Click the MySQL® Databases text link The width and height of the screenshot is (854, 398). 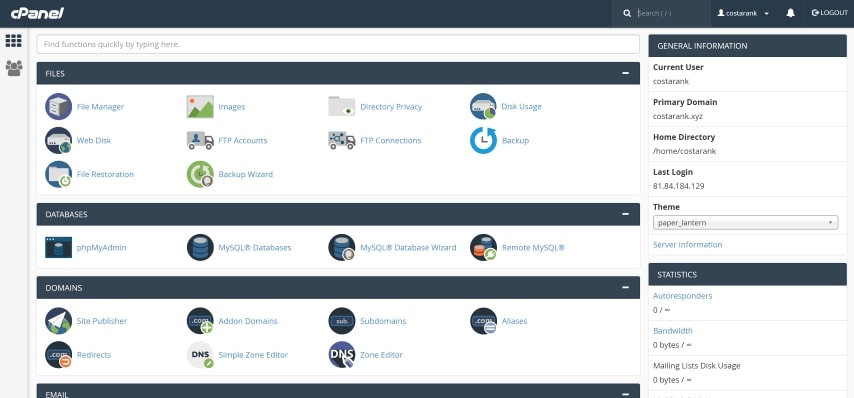click(255, 247)
